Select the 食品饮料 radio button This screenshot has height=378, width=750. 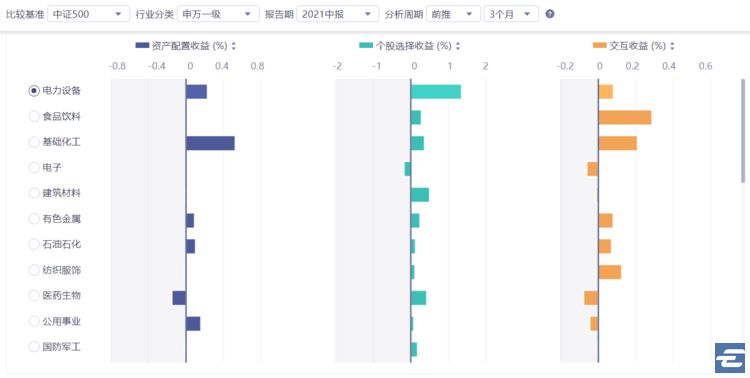[34, 116]
